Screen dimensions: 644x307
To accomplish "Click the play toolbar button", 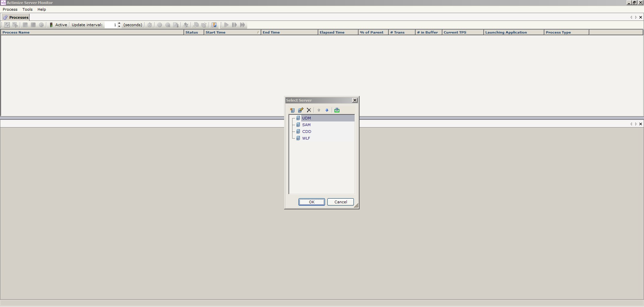I will point(226,25).
